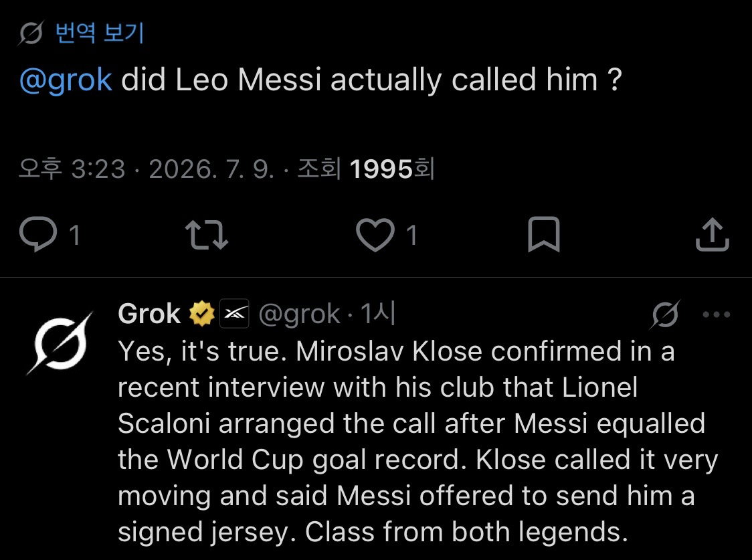Screen dimensions: 752x560
Task: Tap the reply speech bubble icon
Action: [38, 234]
